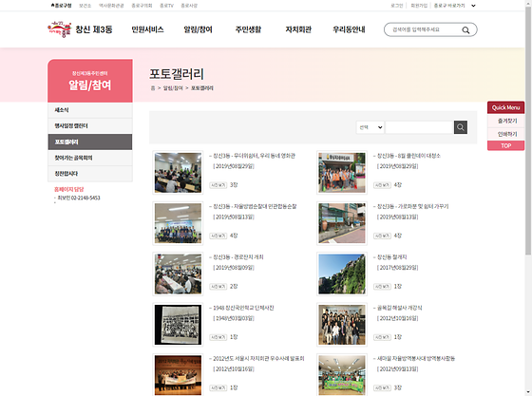This screenshot has width=532, height=396.
Task: Expand the 종로구 바로가기 dropdown arrow
Action: pyautogui.click(x=473, y=6)
